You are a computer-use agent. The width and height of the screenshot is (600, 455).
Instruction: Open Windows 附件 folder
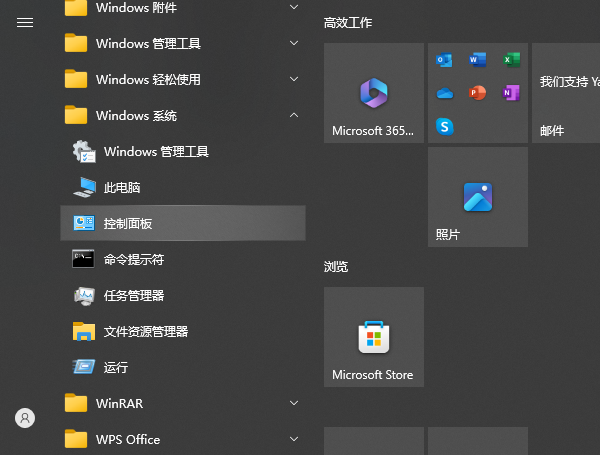[x=183, y=7]
